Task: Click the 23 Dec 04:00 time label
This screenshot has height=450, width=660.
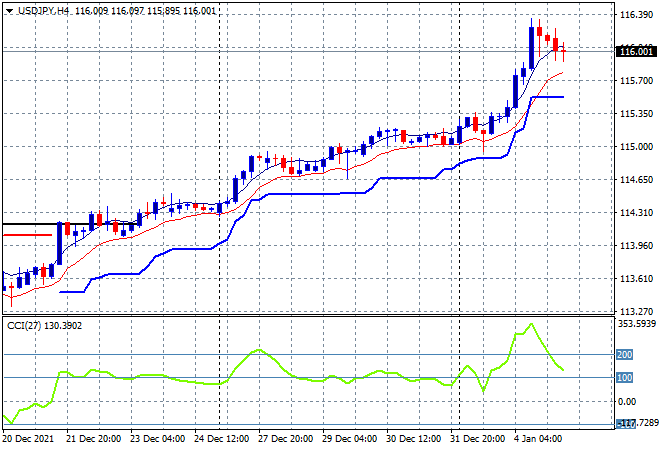Action: 157,439
